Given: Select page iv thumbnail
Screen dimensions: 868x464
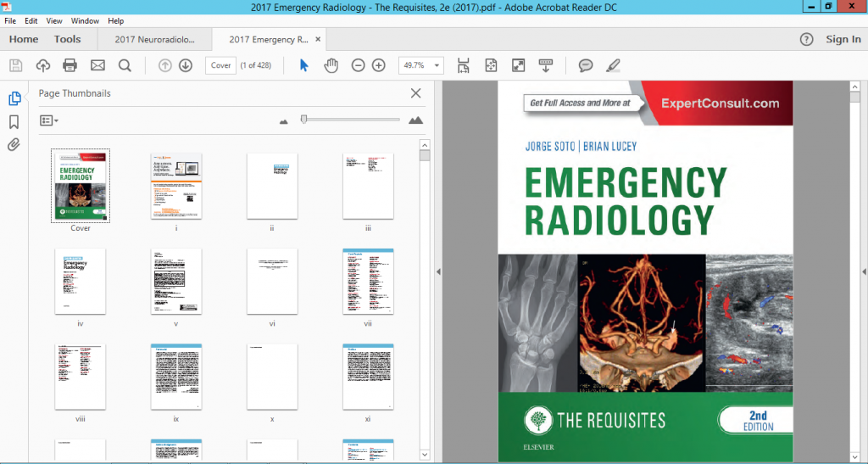Looking at the screenshot, I should [x=81, y=282].
